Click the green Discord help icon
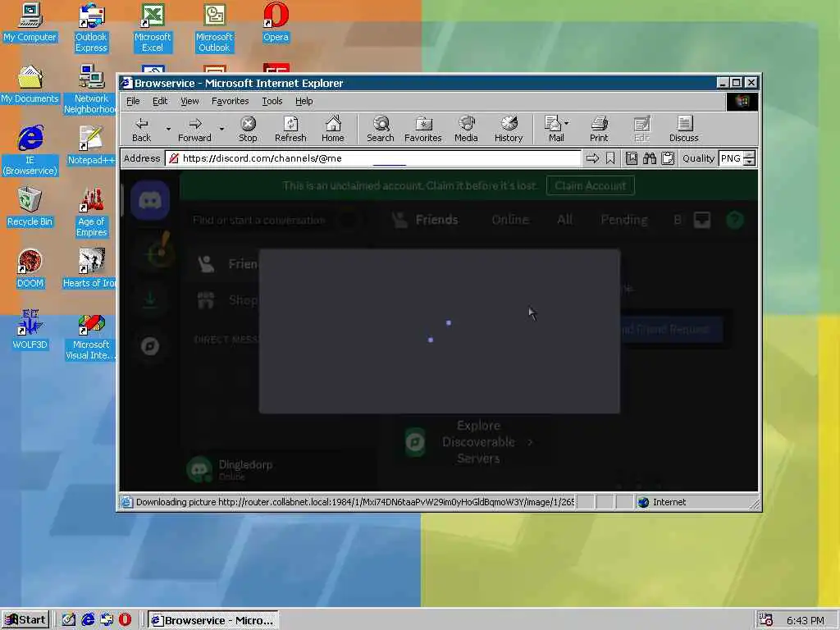 pyautogui.click(x=735, y=220)
